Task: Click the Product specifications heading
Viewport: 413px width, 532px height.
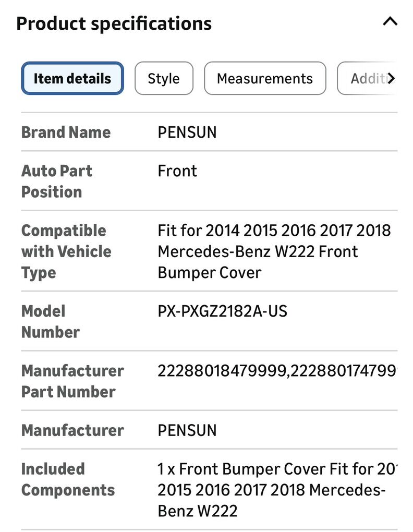Action: [114, 23]
